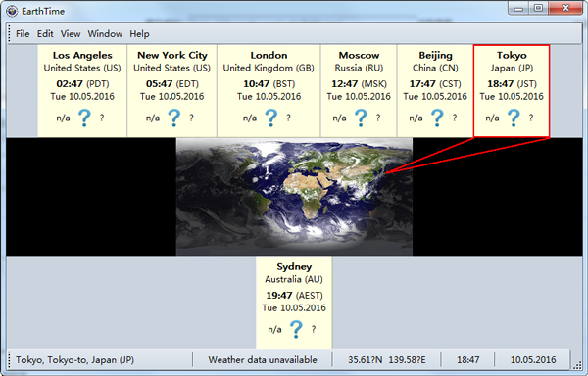The height and width of the screenshot is (376, 588).
Task: Click Australia (AU) country label
Action: [x=294, y=280]
